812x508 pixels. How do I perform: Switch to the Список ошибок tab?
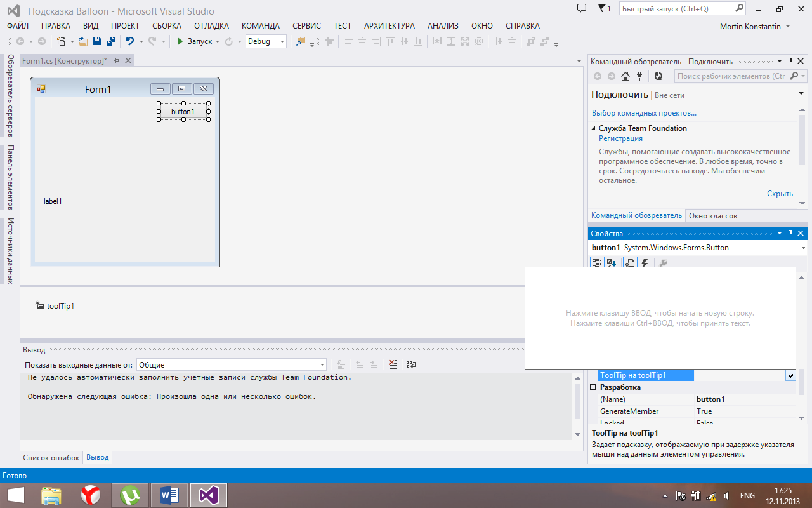coord(51,457)
